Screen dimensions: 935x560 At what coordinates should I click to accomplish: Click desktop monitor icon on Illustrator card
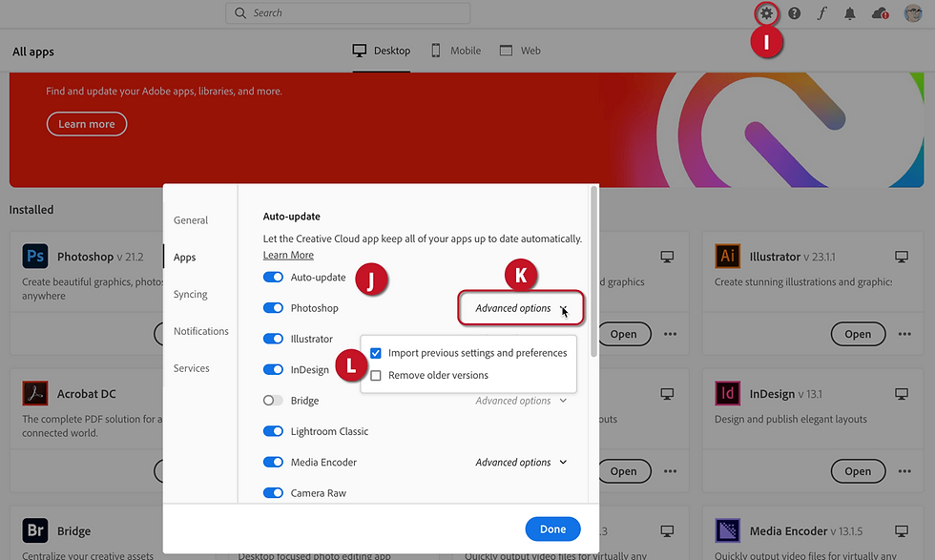[x=902, y=257]
